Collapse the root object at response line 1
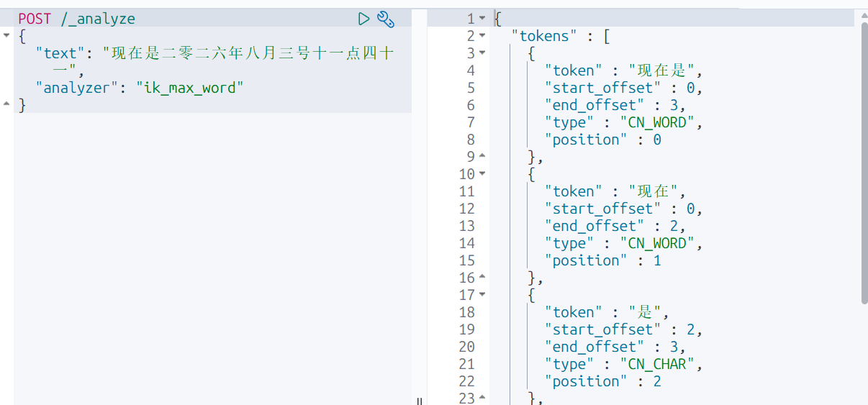868x405 pixels. (482, 19)
